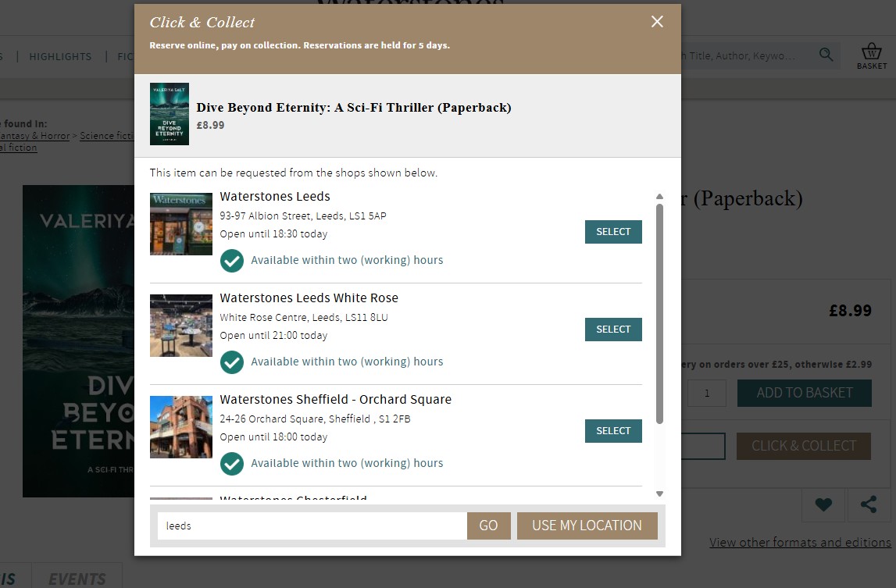Click address 24-26 Orchard Square, Sheffield

(316, 419)
